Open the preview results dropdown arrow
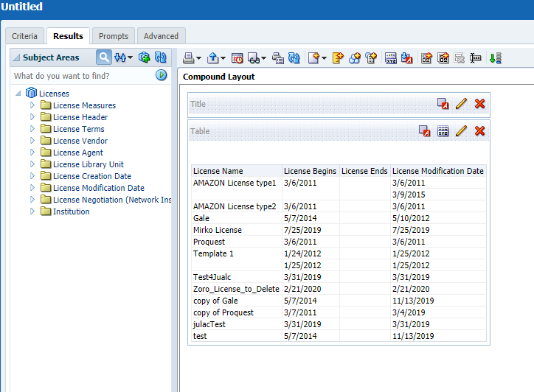The image size is (534, 392). pos(263,58)
